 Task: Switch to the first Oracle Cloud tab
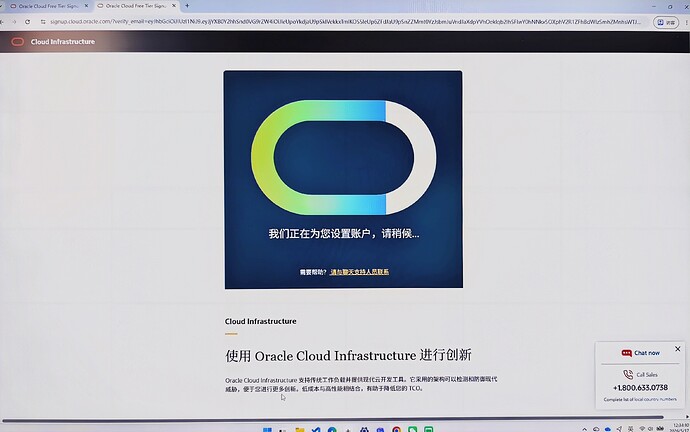tap(48, 6)
